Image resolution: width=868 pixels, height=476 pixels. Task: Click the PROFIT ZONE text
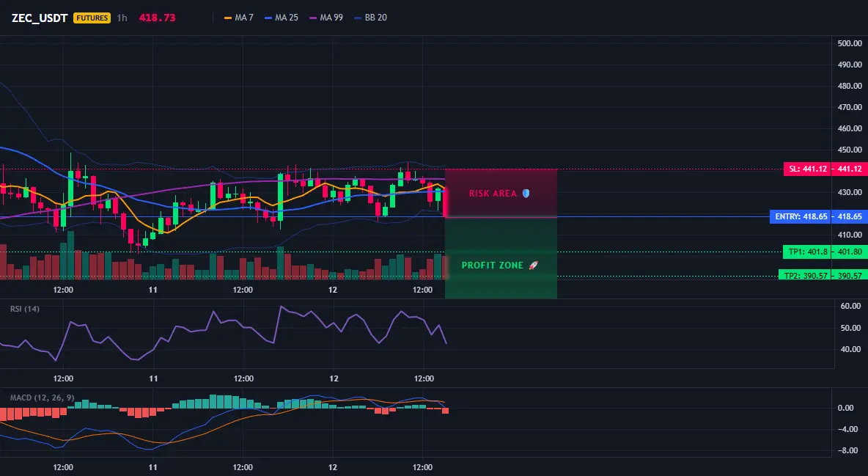[x=492, y=266]
